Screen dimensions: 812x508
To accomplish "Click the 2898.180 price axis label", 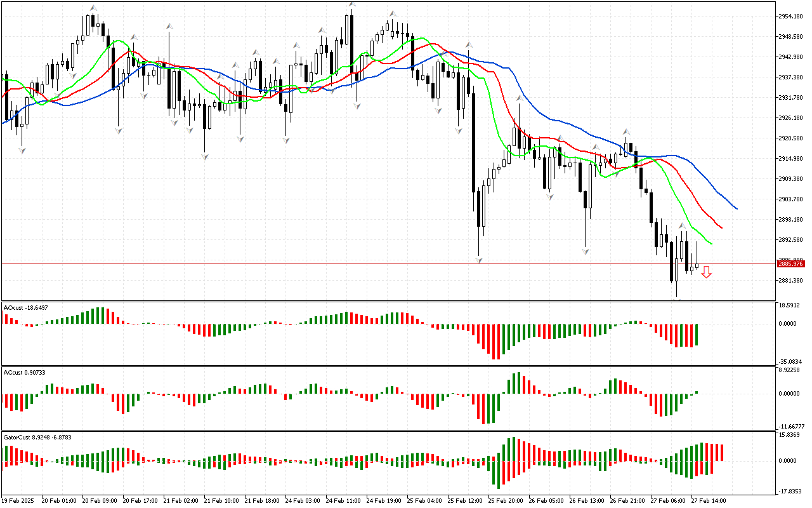I will click(x=790, y=219).
